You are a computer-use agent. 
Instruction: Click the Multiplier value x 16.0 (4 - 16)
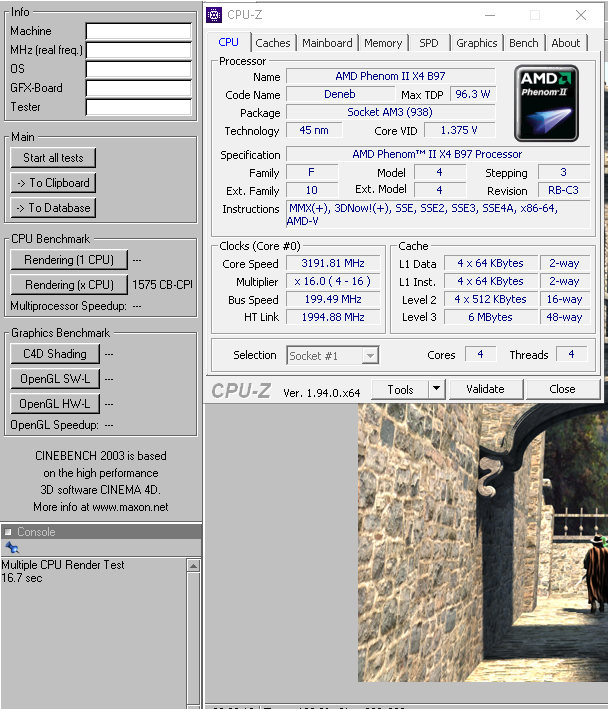click(x=333, y=281)
